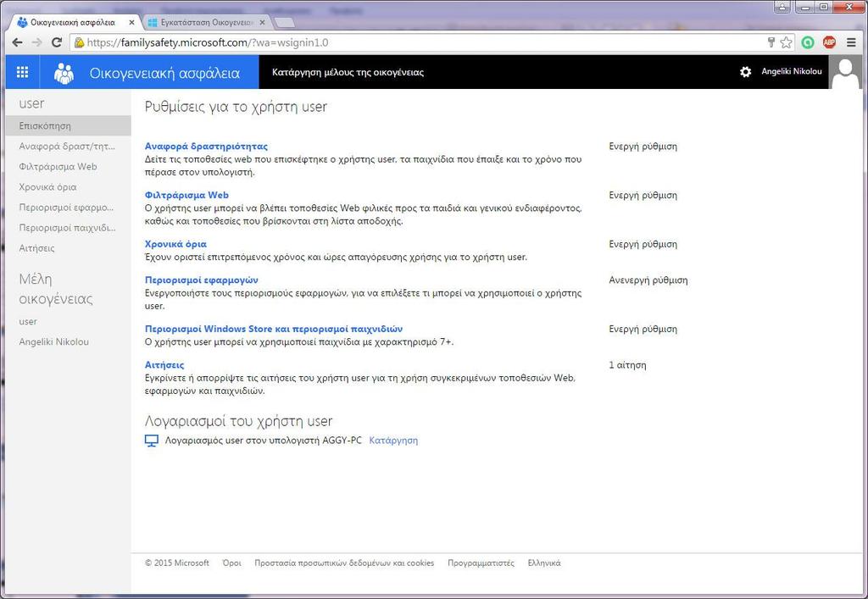
Task: Select the Οικογενειακή ασφάλεια browser tab
Action: tap(73, 23)
